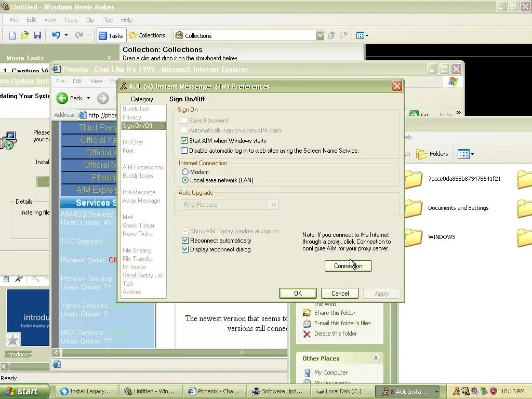Enable Disable automatic log in to web sites
This screenshot has width=532, height=399.
tap(184, 150)
